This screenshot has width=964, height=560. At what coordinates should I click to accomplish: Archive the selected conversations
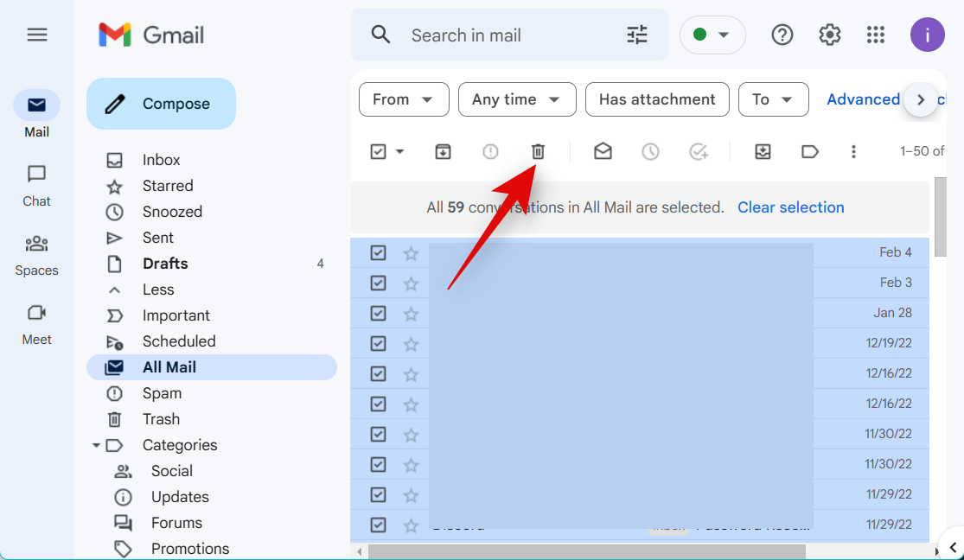click(x=443, y=151)
